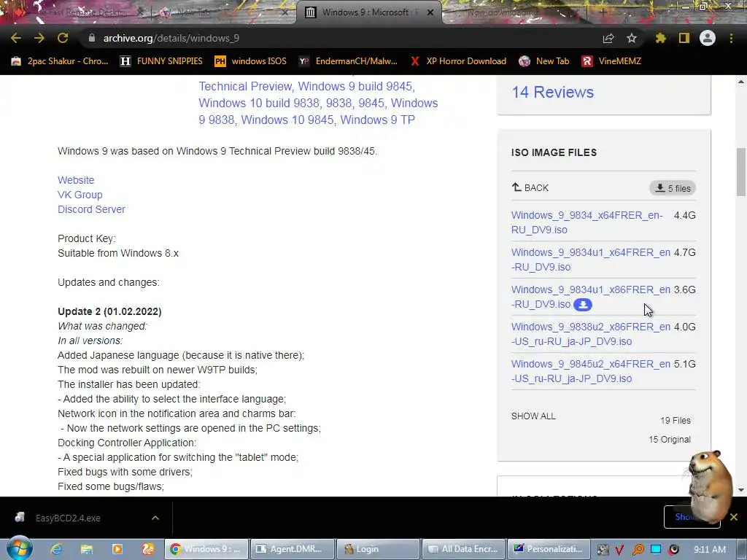Download Windows_9_9845u2_x64FRER iso file
The image size is (747, 560).
[x=591, y=371]
